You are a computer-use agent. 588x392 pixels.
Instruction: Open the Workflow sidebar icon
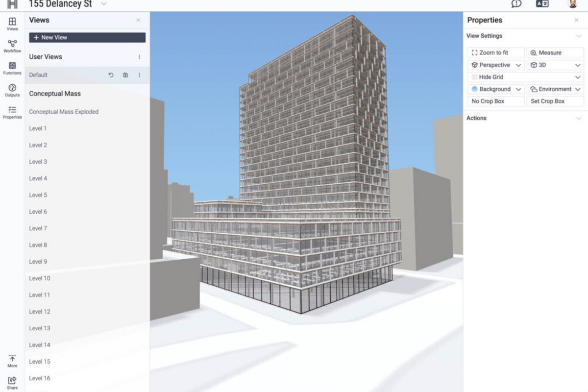[x=12, y=46]
